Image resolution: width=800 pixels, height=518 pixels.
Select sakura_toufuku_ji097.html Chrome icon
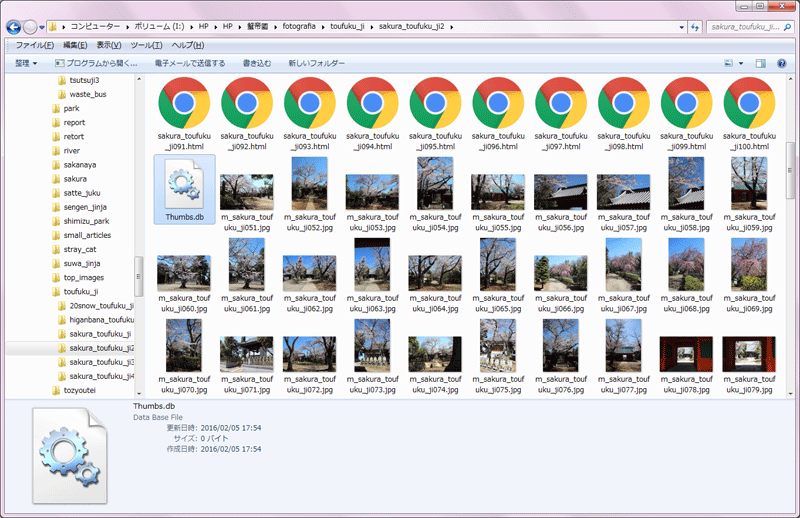561,103
